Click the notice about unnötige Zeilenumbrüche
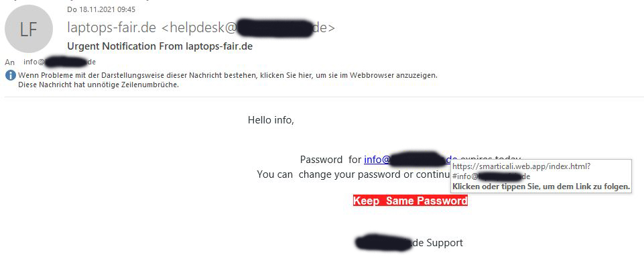The width and height of the screenshot is (644, 267). (x=99, y=85)
